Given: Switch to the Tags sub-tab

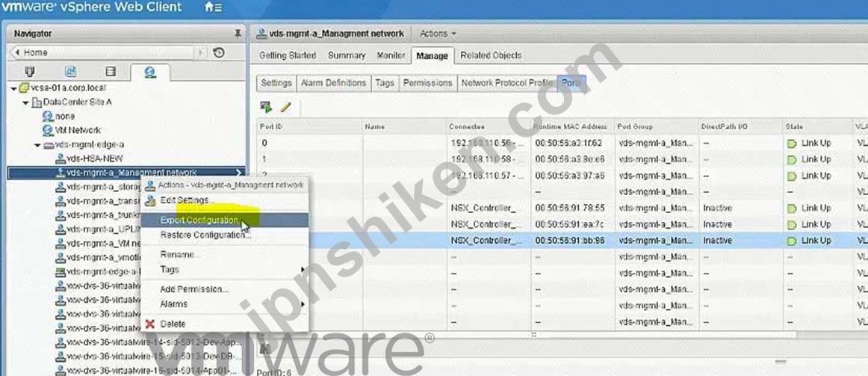Looking at the screenshot, I should click(x=385, y=83).
